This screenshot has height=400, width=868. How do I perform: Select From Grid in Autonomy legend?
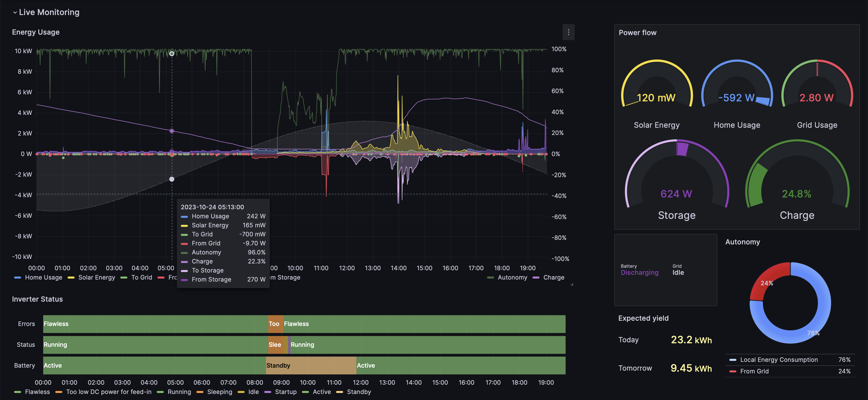click(754, 371)
